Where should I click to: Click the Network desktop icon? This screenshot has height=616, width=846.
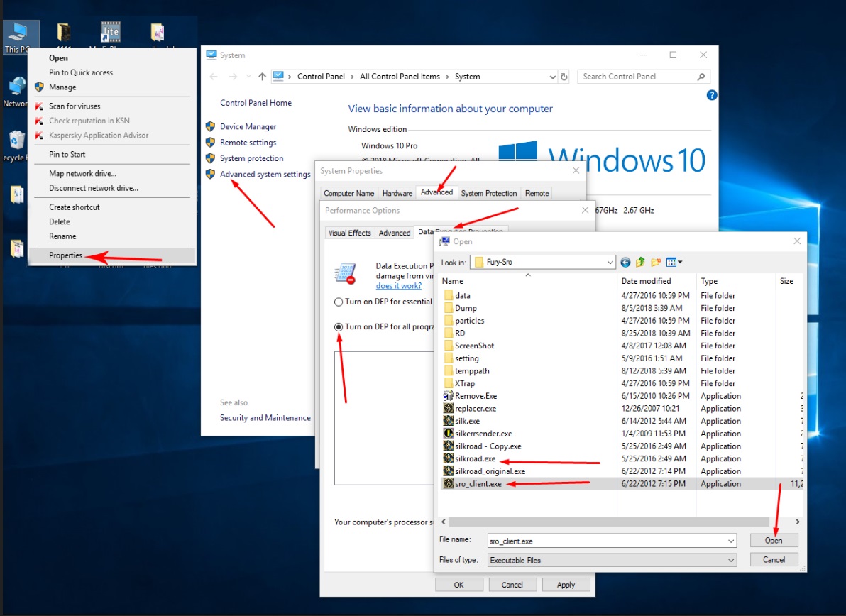pos(16,92)
